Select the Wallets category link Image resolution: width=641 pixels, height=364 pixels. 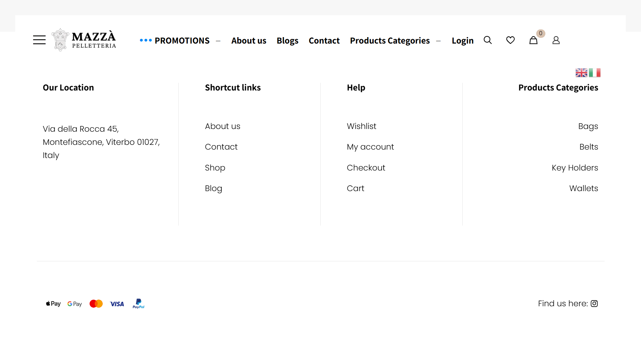point(584,188)
